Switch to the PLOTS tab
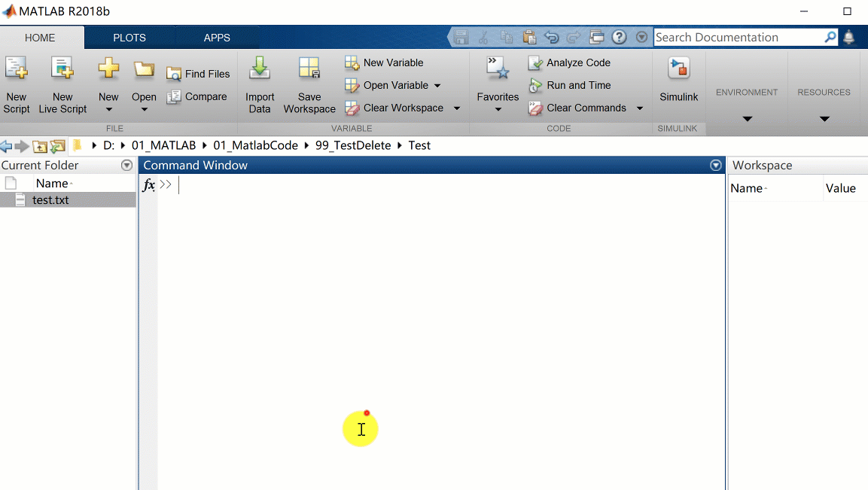Viewport: 868px width, 490px height. [x=129, y=38]
